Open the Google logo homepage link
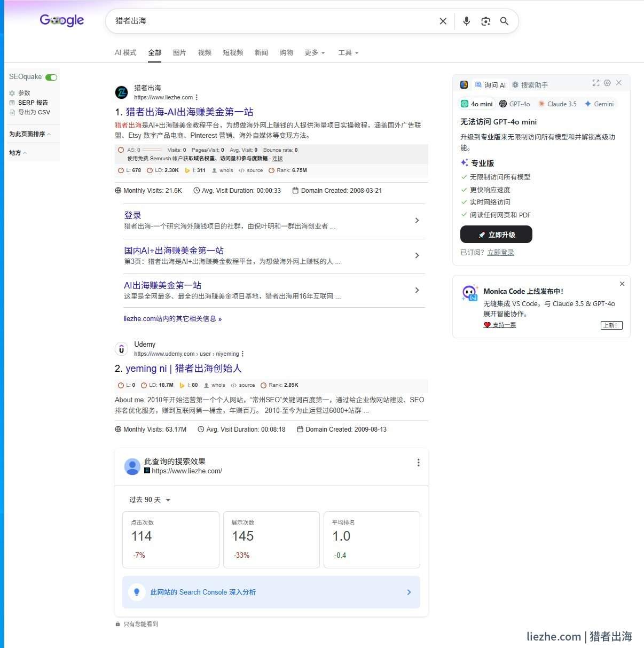 62,20
